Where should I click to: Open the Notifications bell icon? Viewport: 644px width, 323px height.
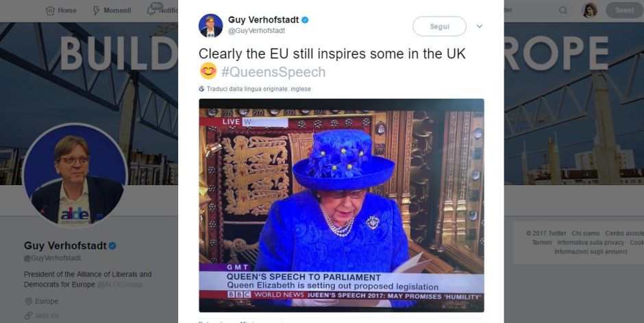[x=151, y=10]
